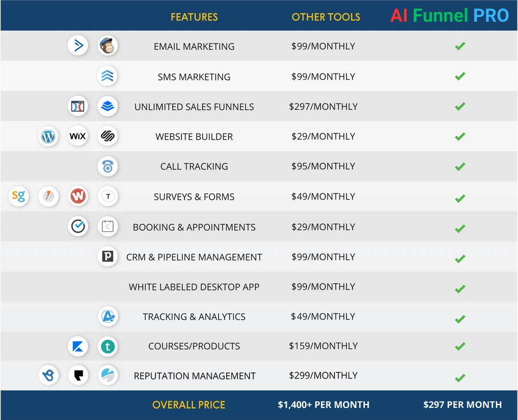Click the WEBSITE BUILDER label
The height and width of the screenshot is (420, 518).
click(x=195, y=137)
